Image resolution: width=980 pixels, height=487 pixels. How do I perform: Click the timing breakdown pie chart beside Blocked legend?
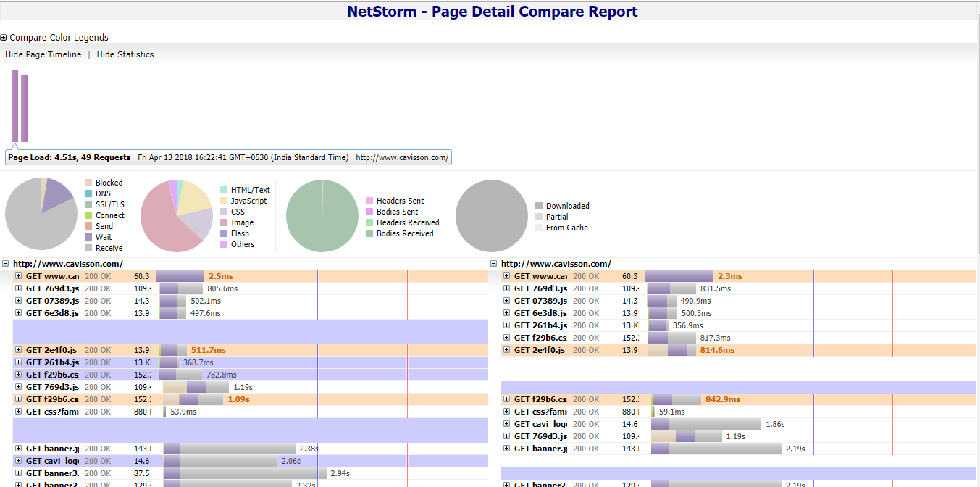[41, 215]
